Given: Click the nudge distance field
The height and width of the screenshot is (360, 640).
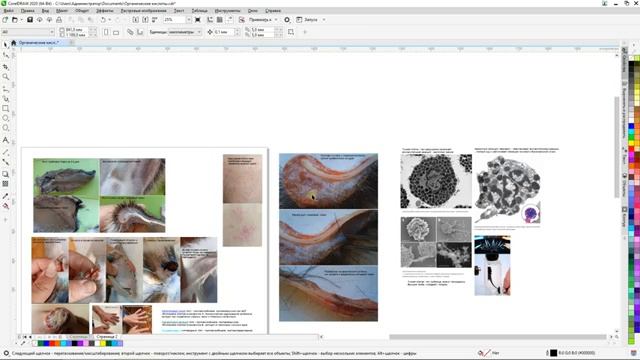Looking at the screenshot, I should click(x=223, y=32).
